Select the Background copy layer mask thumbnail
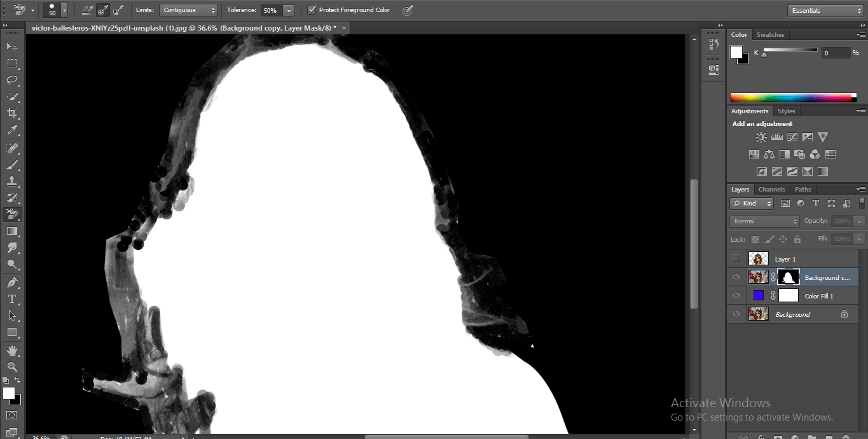868x439 pixels. 789,277
